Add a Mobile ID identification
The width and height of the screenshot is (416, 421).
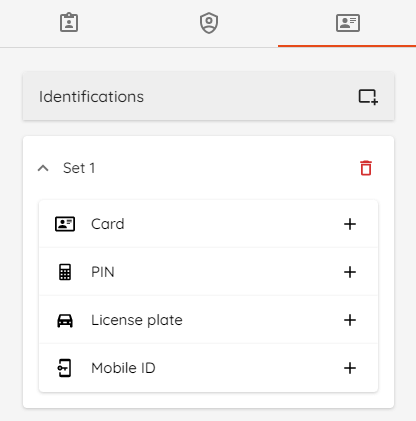[350, 368]
